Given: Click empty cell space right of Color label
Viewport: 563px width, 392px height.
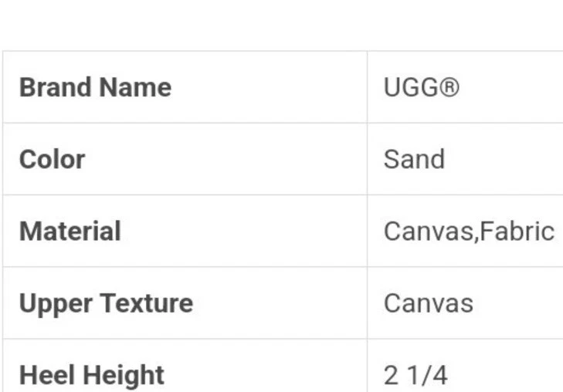Looking at the screenshot, I should click(x=232, y=159).
